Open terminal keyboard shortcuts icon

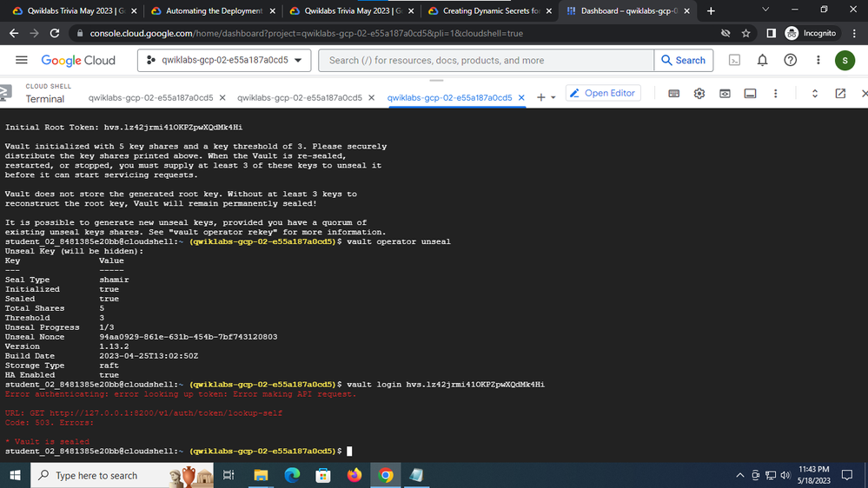[673, 94]
